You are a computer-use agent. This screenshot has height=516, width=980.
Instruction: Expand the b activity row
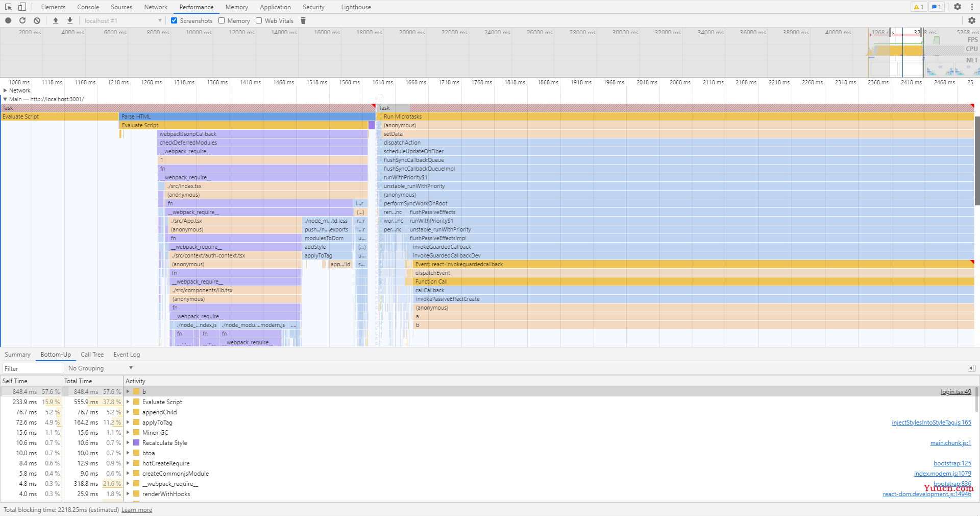pos(128,392)
